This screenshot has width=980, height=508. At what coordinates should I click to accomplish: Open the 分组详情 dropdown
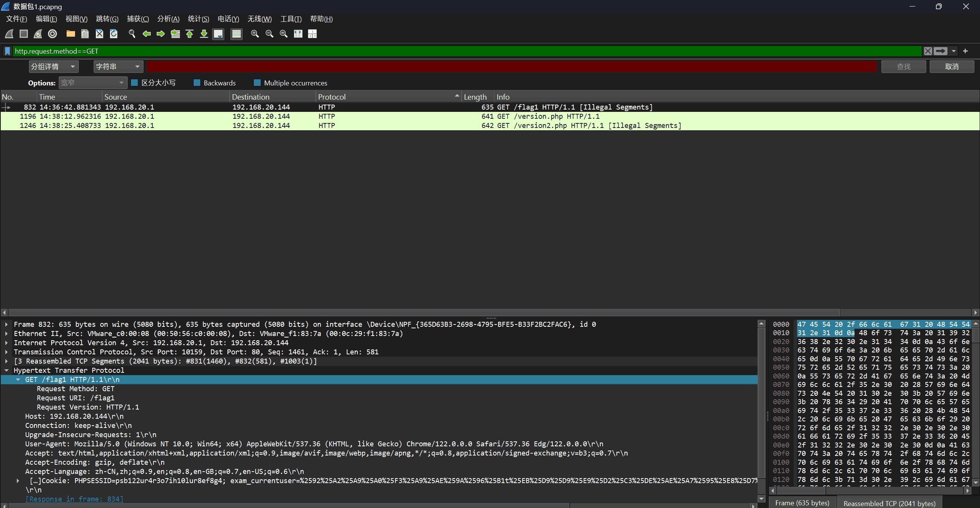(x=54, y=67)
